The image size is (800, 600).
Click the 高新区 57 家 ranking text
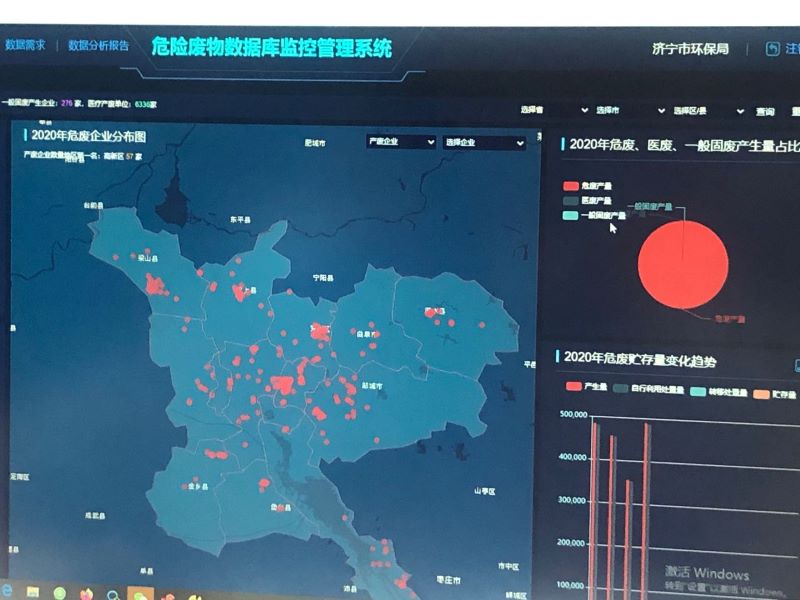coord(123,156)
